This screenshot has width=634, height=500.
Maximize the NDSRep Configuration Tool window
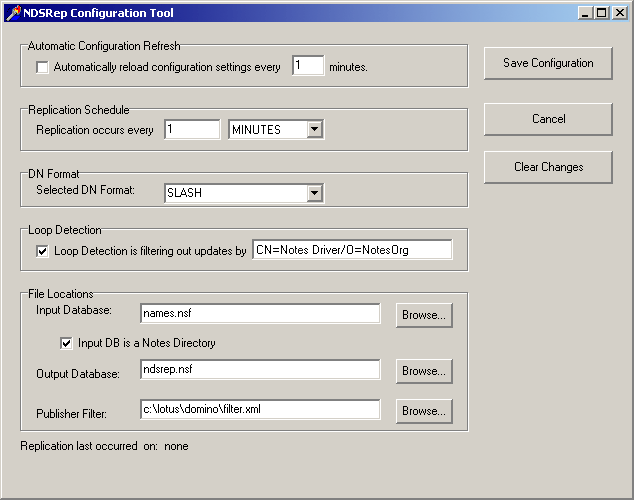click(x=602, y=13)
